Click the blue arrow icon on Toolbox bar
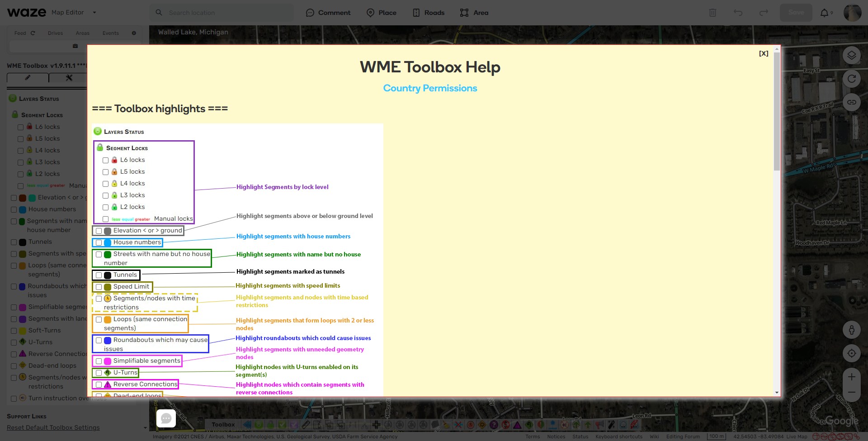Viewport: 868px width, 441px height. click(x=247, y=425)
